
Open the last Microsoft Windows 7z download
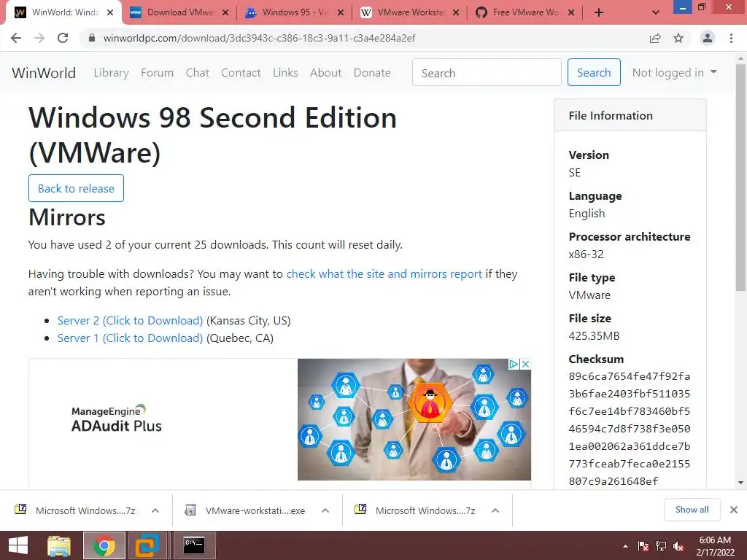[x=415, y=510]
